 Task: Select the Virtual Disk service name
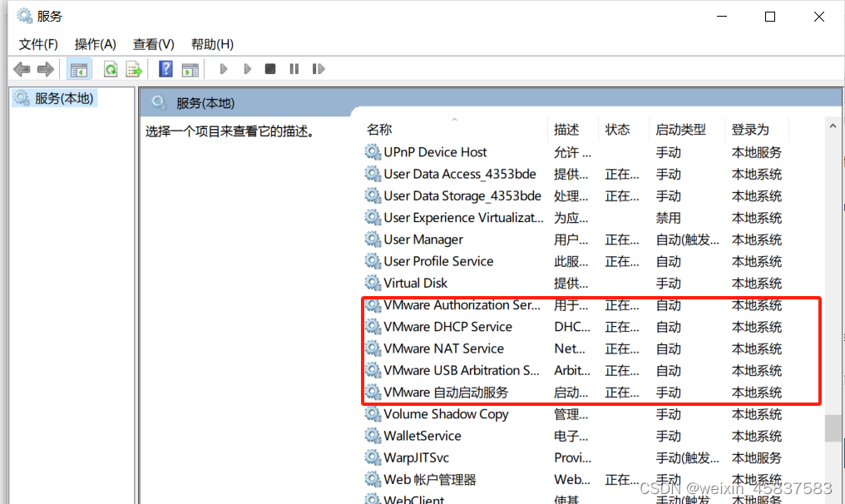pos(416,283)
